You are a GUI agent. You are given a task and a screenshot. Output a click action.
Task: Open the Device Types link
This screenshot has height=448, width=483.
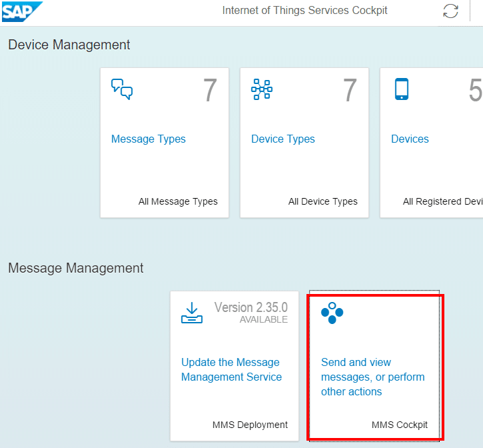coord(282,139)
